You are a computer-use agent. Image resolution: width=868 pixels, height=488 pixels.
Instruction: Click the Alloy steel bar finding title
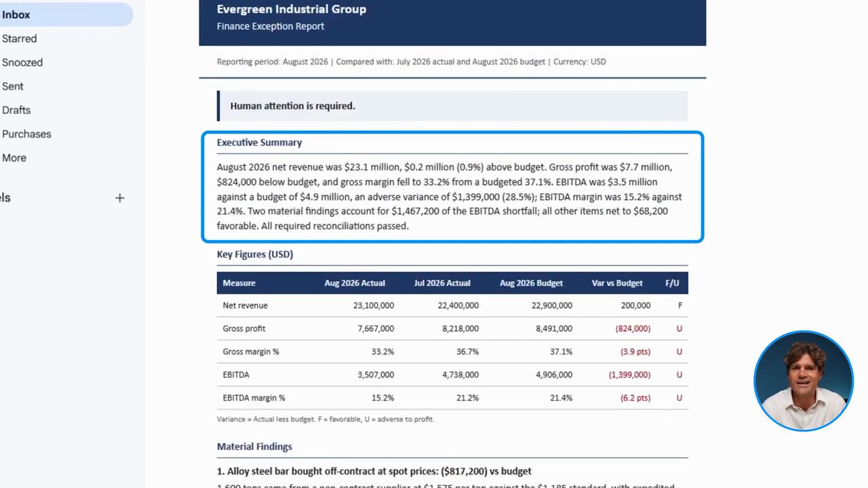pyautogui.click(x=374, y=471)
